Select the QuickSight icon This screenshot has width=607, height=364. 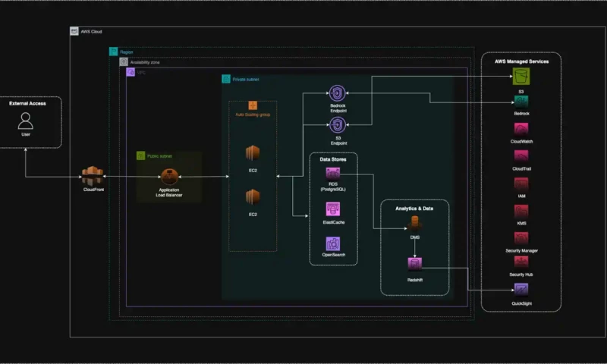521,290
